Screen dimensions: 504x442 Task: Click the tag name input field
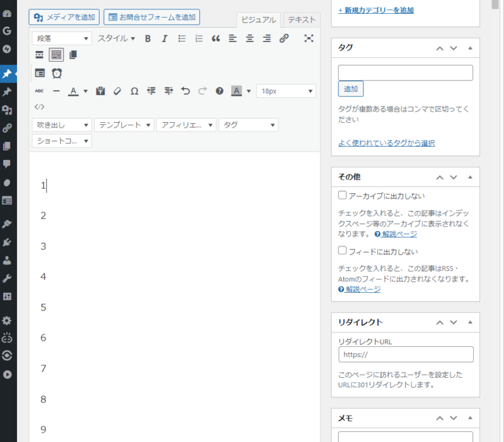405,72
